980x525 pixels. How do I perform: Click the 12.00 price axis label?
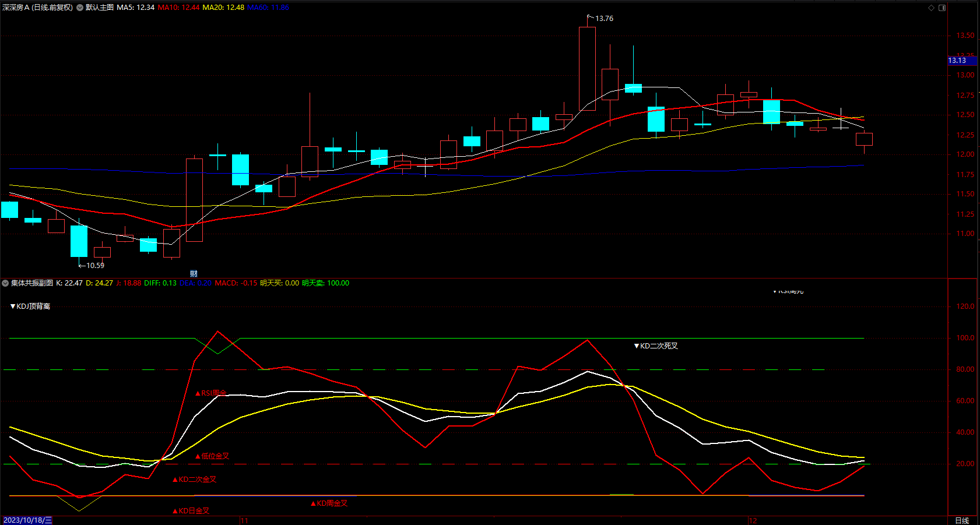pyautogui.click(x=965, y=154)
